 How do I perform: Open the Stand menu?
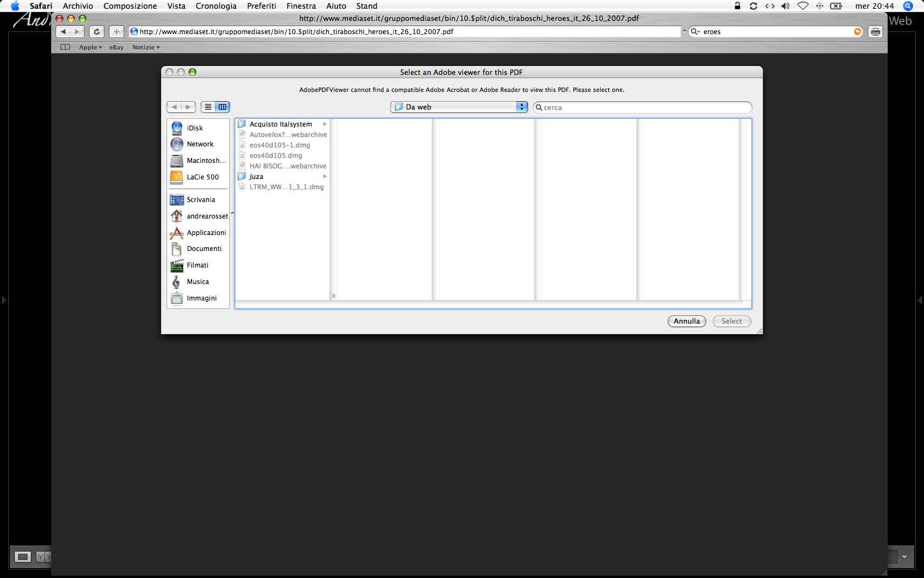tap(367, 6)
